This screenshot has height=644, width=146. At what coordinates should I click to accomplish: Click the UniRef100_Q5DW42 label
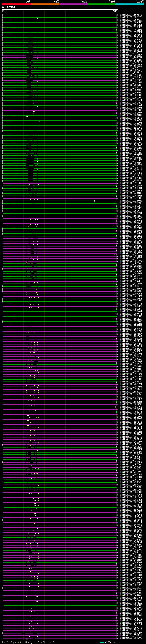(x=131, y=133)
